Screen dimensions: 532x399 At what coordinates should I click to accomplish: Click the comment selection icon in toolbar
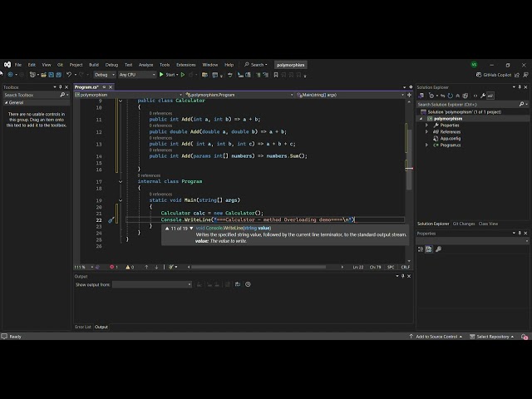click(x=259, y=75)
